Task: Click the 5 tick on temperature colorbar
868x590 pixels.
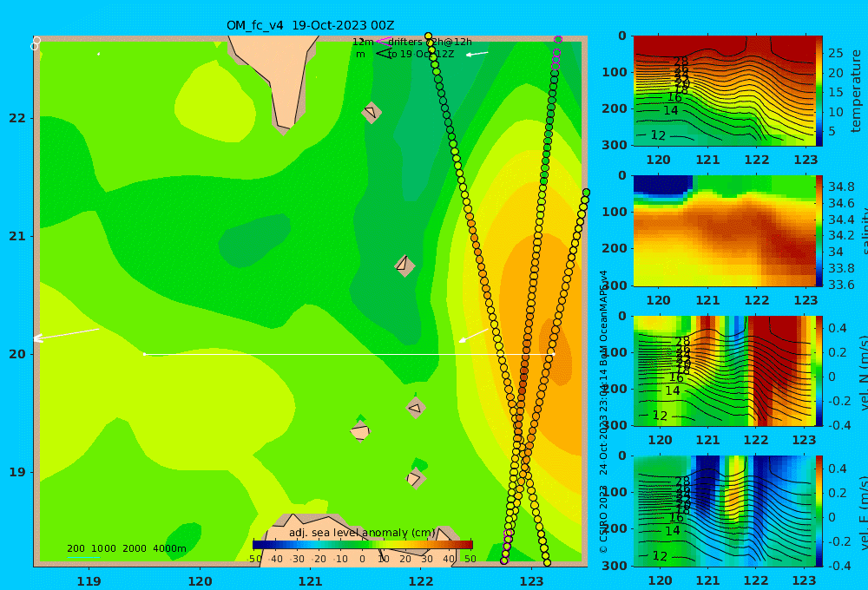Action: pyautogui.click(x=832, y=132)
